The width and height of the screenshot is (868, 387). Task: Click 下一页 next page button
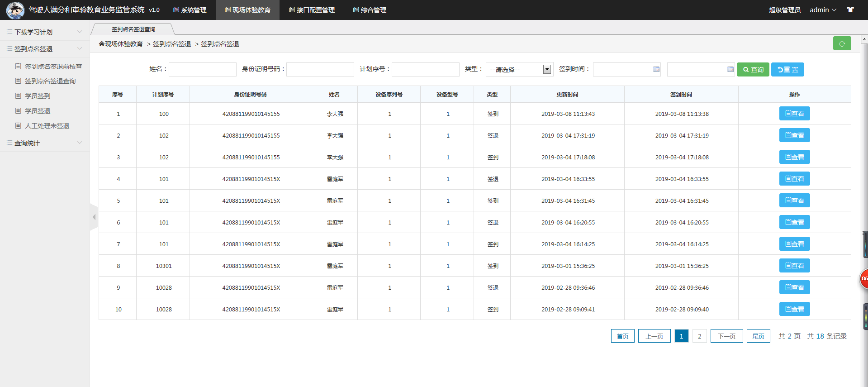727,336
